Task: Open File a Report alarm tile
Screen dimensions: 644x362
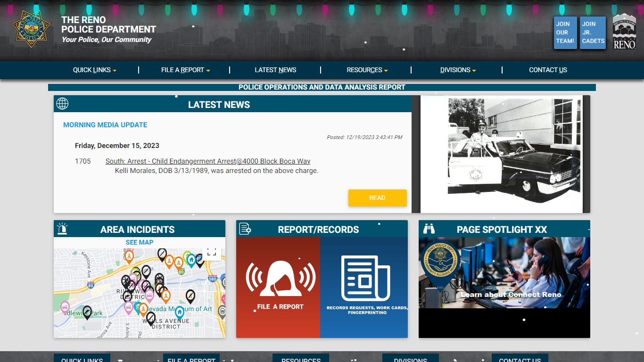Action: coord(278,288)
